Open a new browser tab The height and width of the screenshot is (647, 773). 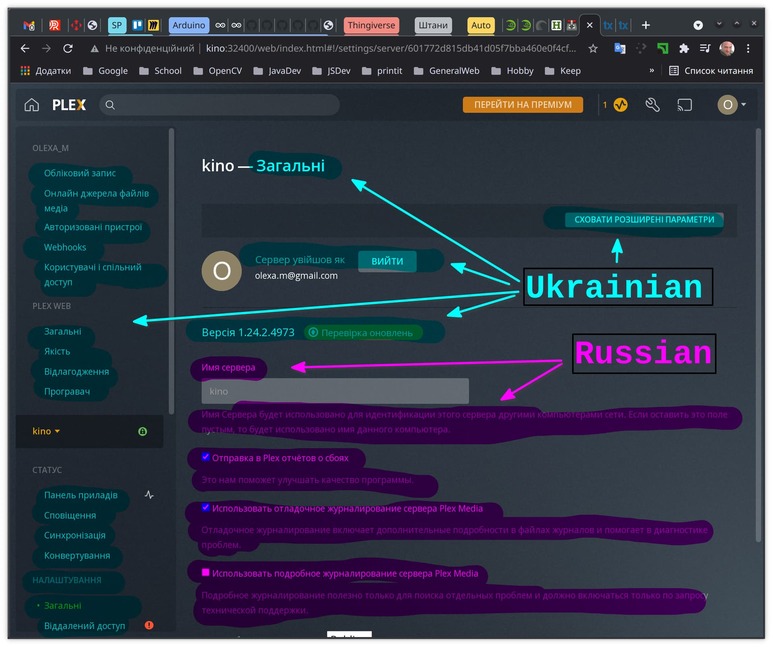click(x=646, y=25)
